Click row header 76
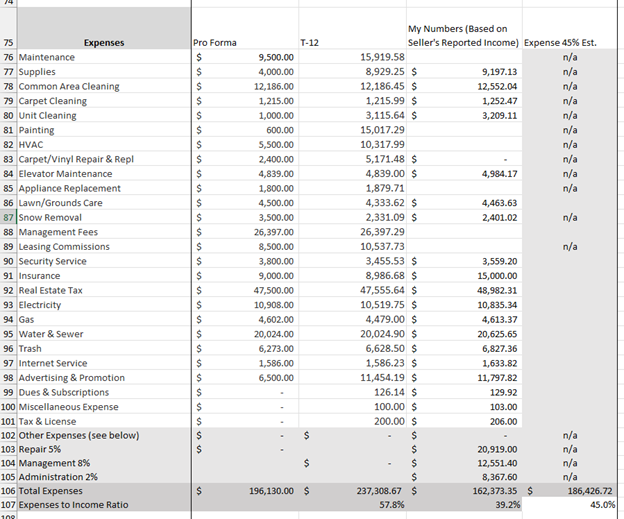The width and height of the screenshot is (624, 519). 8,57
